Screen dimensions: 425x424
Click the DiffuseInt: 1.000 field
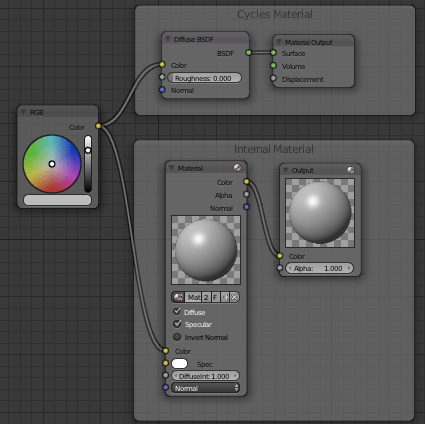point(205,376)
